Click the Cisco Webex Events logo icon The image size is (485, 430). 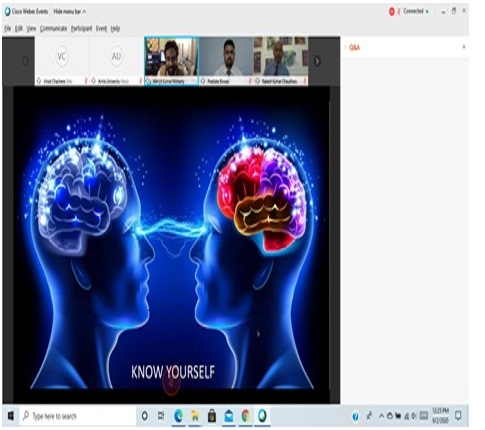pos(7,11)
